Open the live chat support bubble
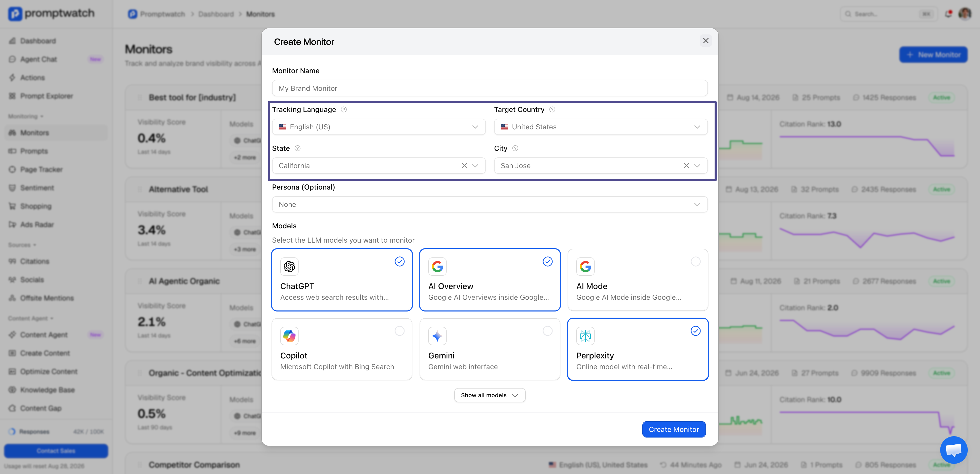This screenshot has width=980, height=474. coord(953,450)
